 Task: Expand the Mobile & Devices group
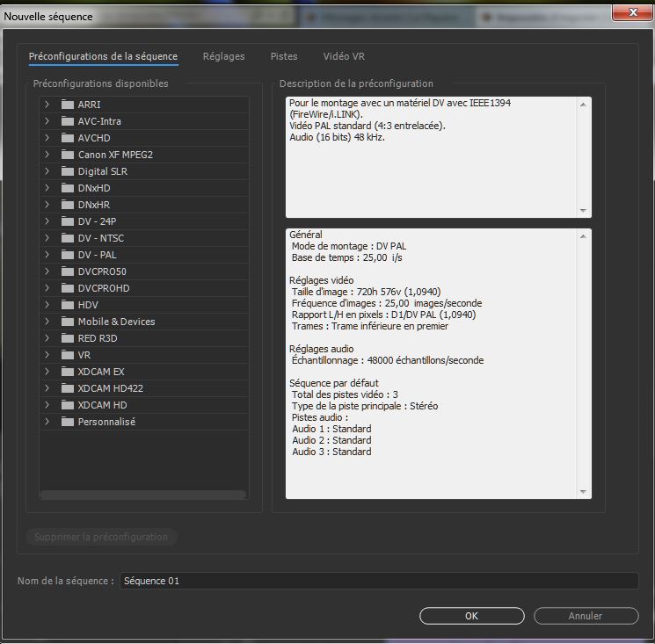click(47, 322)
